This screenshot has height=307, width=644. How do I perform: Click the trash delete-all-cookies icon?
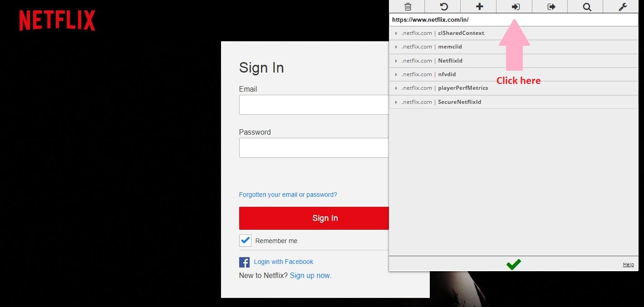tap(408, 7)
